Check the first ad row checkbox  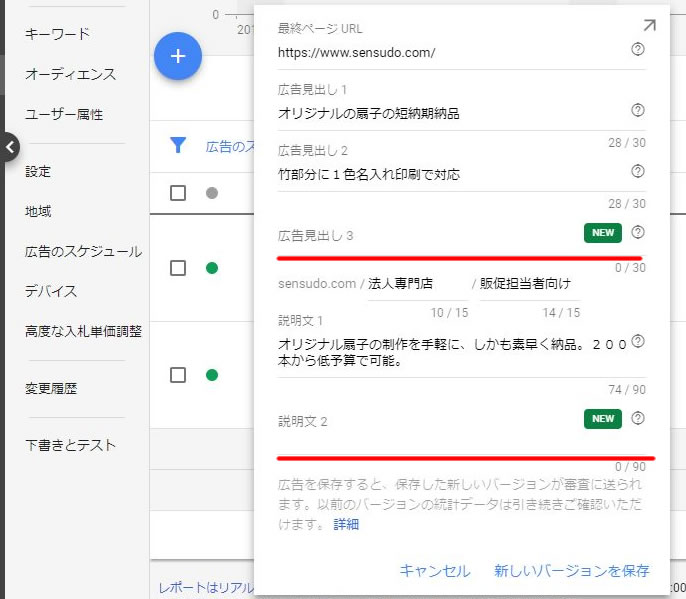pyautogui.click(x=178, y=268)
